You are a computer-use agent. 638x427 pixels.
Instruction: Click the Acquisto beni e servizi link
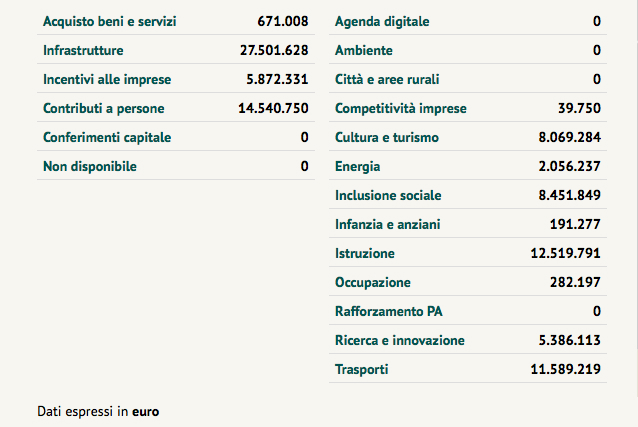110,21
